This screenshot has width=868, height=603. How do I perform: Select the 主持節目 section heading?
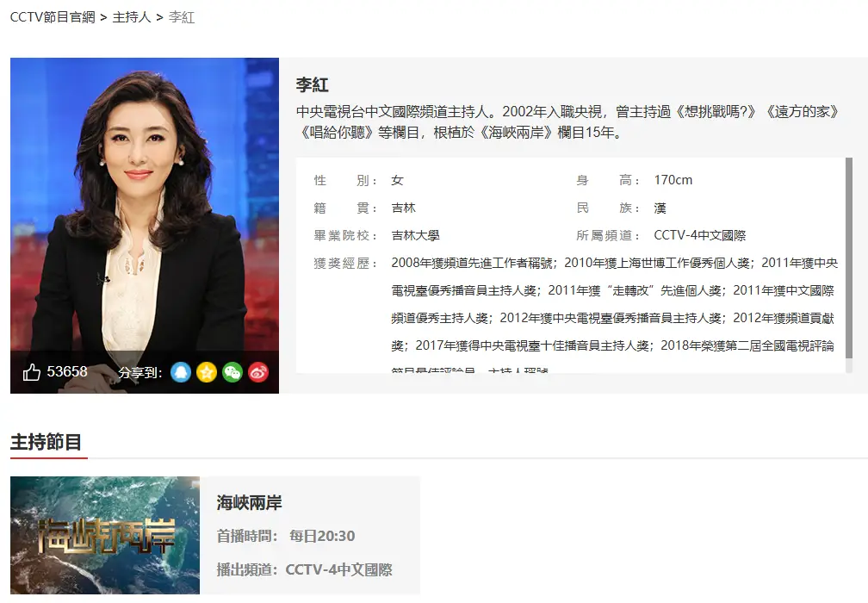tap(46, 442)
